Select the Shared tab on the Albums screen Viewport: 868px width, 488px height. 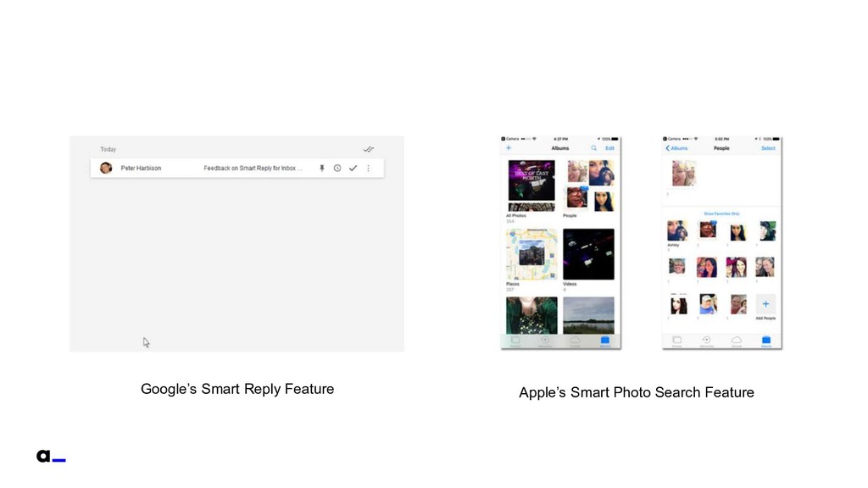(x=576, y=341)
